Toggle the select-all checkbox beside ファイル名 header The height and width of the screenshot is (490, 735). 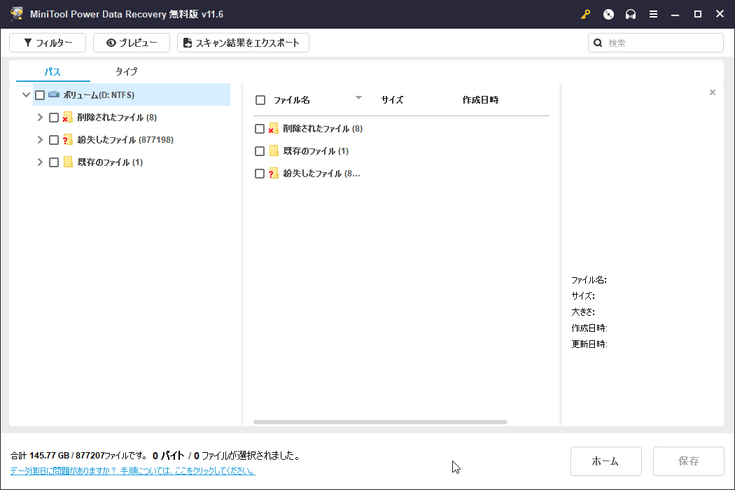point(260,100)
